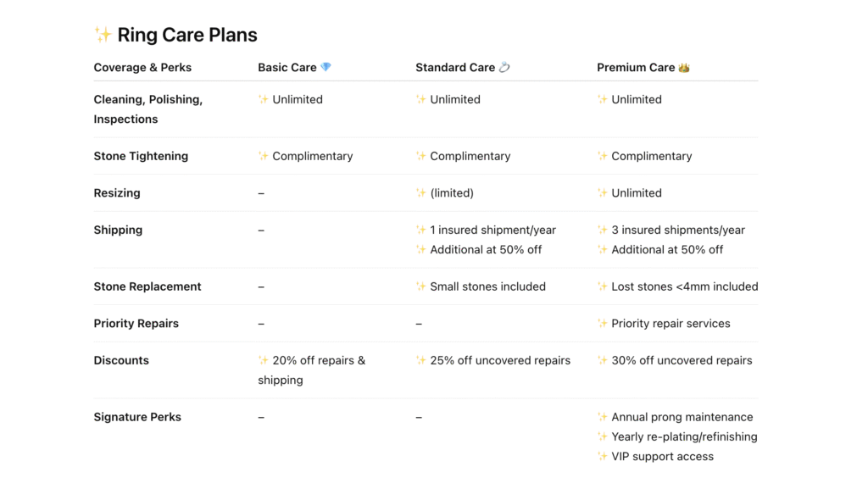868x489 pixels.
Task: Click the Coverage & Perks column header
Action: pos(142,68)
